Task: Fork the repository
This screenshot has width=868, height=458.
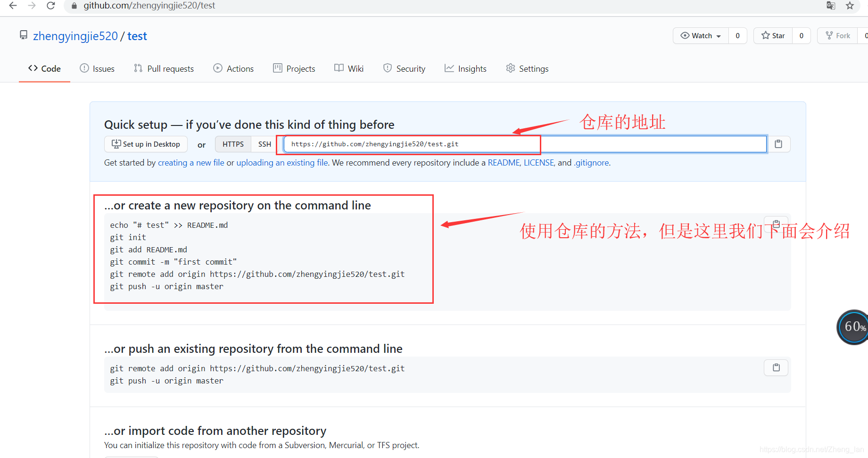Action: (x=838, y=35)
